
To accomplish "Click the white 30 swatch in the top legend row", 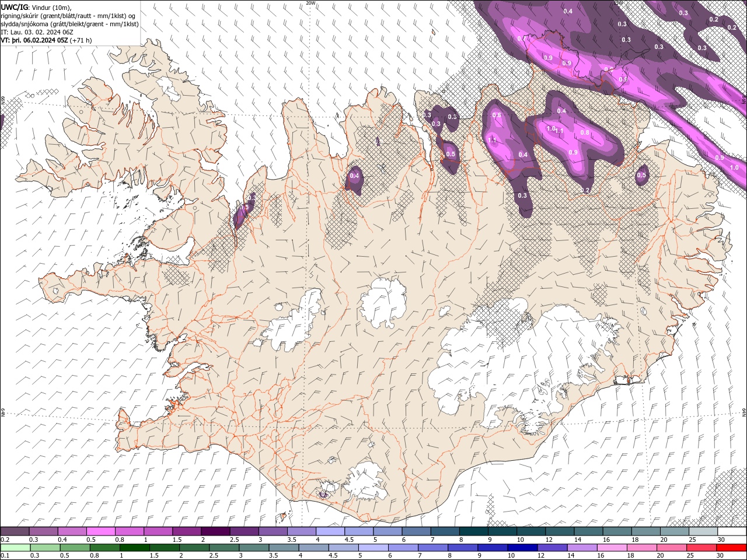I will tap(731, 531).
